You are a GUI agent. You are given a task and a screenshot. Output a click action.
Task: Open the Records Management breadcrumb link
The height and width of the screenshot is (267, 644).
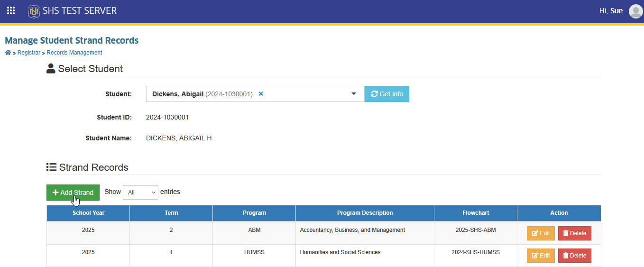point(74,53)
